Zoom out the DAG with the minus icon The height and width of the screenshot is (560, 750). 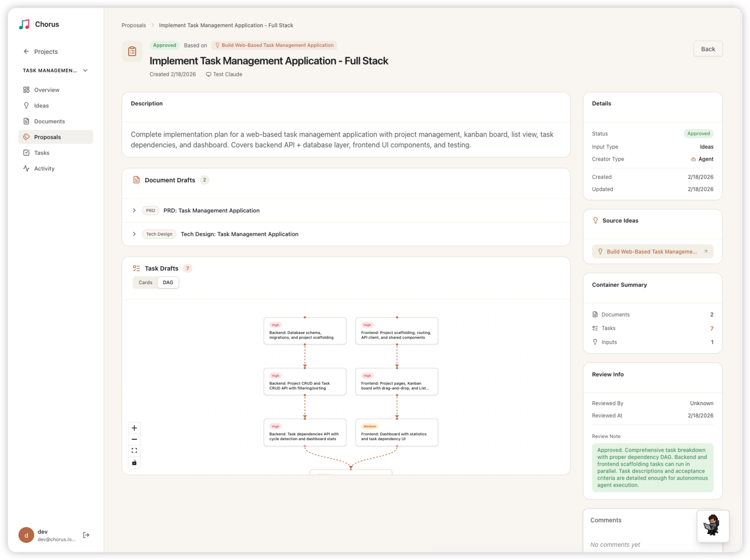point(134,439)
